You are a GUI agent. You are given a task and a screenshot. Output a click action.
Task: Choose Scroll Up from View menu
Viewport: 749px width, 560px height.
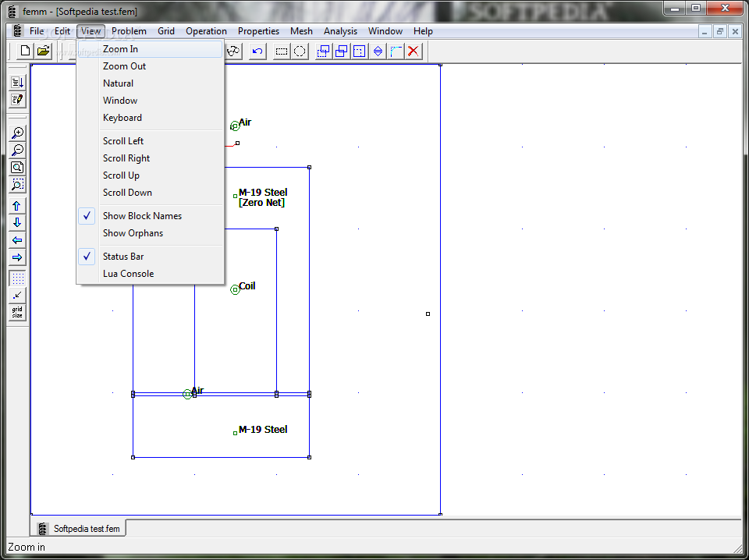150,175
